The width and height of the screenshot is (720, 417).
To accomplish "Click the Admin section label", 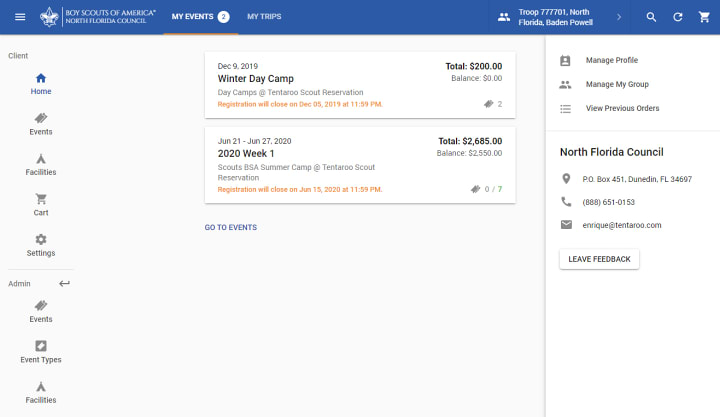I will coord(19,283).
